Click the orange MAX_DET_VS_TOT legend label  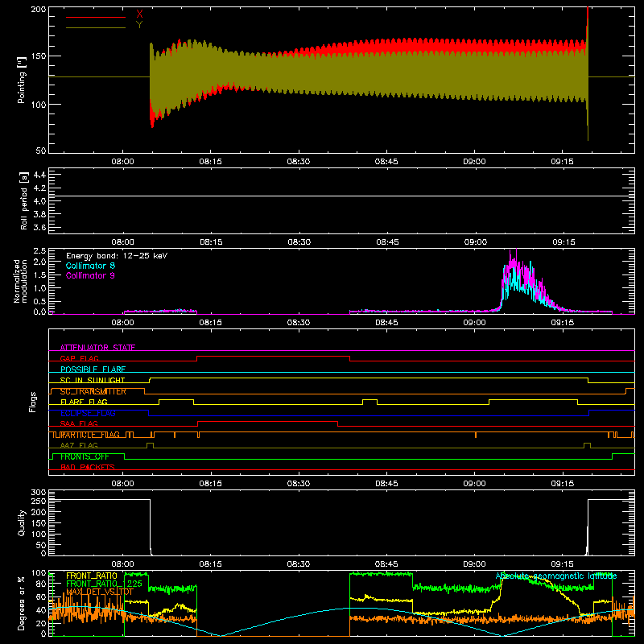tap(100, 592)
